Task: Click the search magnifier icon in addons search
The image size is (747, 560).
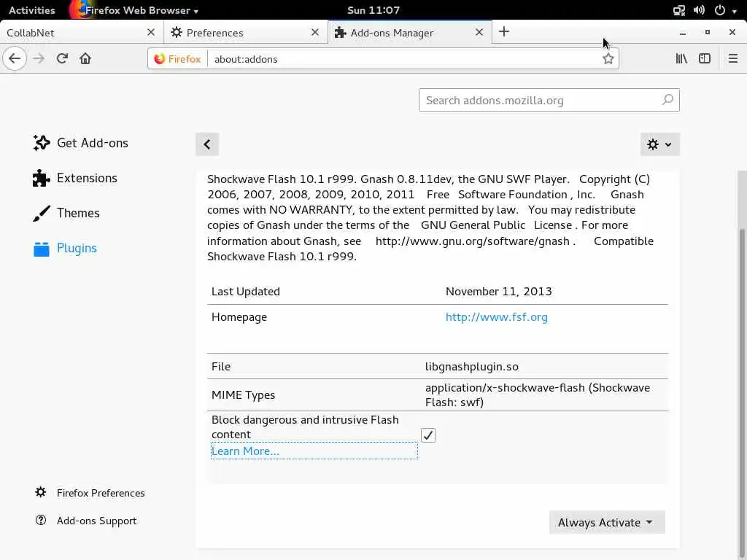Action: [x=667, y=100]
